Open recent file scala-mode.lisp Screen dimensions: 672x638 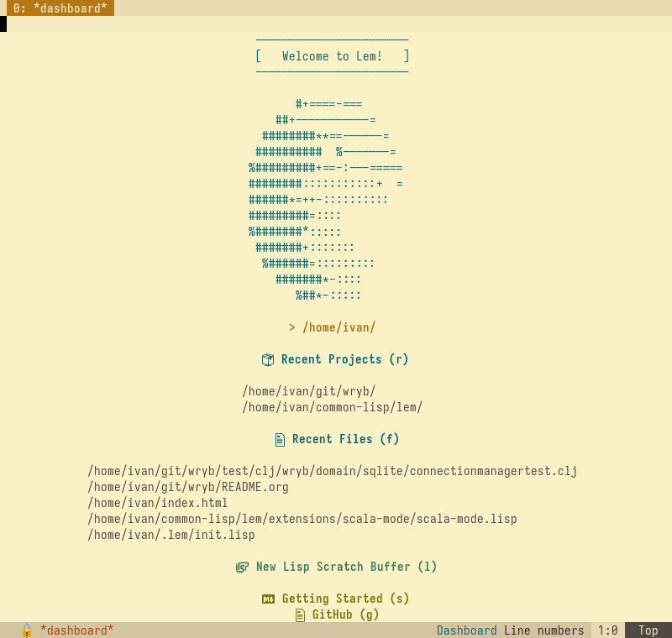(x=302, y=519)
